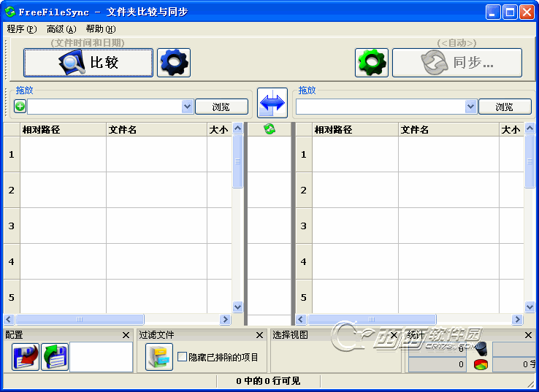This screenshot has height=392, width=539.
Task: Click the pie chart data icon in 统计 panel
Action: (481, 364)
